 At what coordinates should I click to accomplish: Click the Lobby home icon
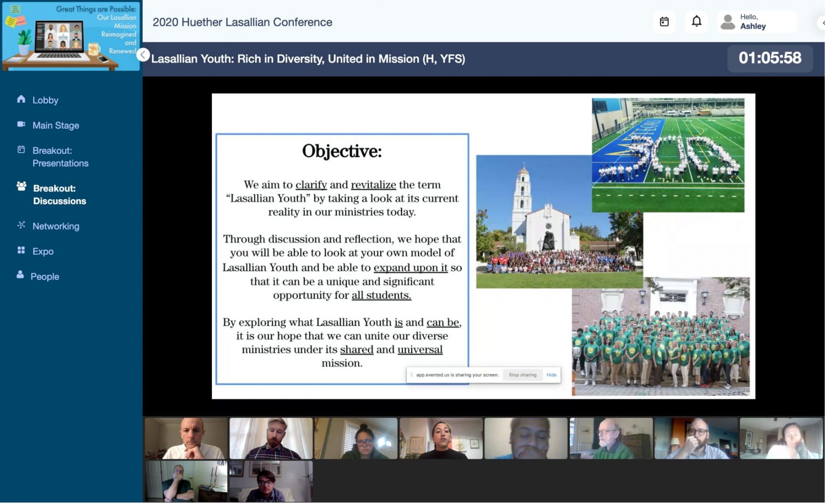(x=21, y=99)
